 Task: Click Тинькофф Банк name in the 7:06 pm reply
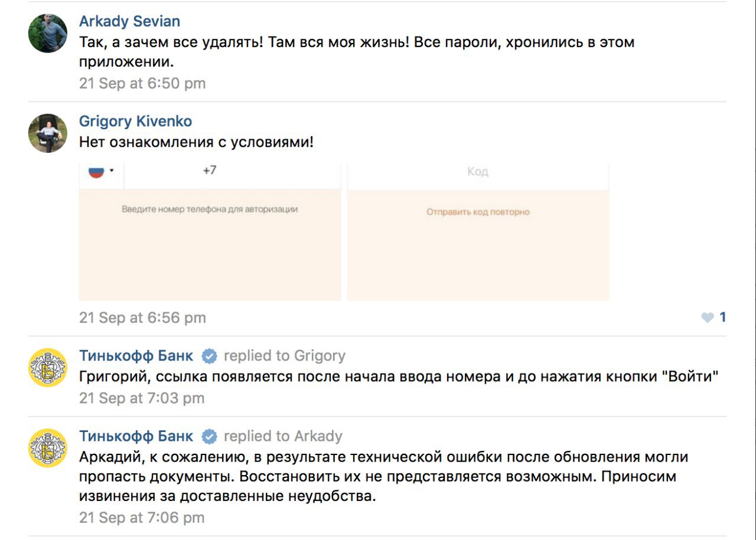(136, 436)
